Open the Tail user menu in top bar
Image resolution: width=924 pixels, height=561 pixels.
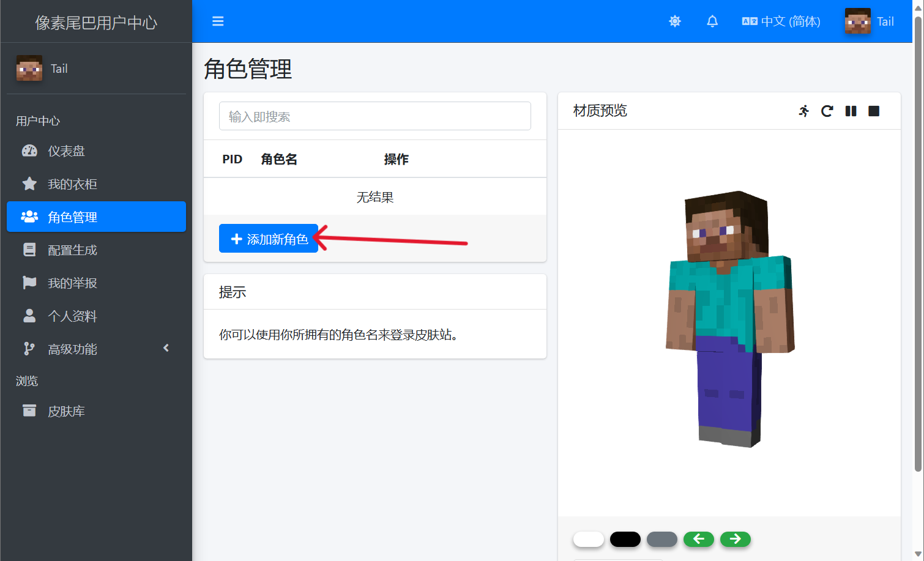pyautogui.click(x=870, y=21)
